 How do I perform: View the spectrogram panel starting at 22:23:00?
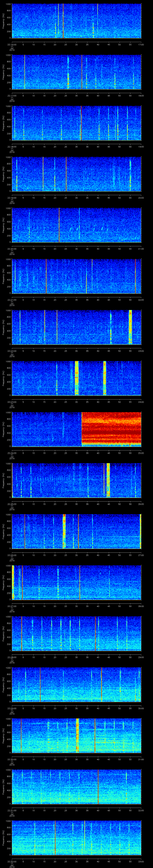click(x=76, y=378)
